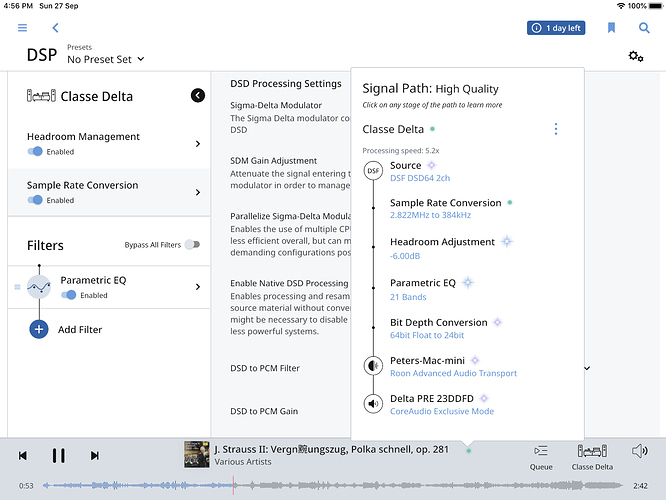Click the star beside Peters-Mac-mini
Image resolution: width=666 pixels, height=500 pixels.
tap(475, 360)
